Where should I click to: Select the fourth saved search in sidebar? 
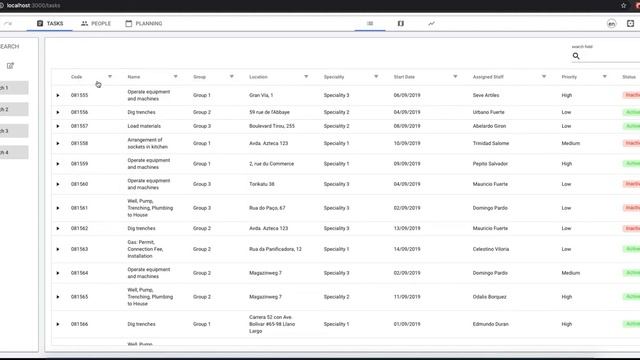tap(13, 153)
